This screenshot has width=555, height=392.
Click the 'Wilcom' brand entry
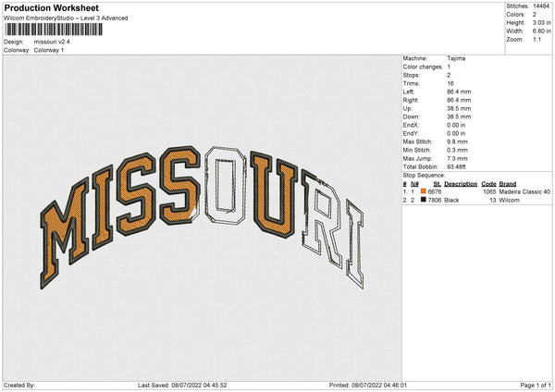point(509,200)
